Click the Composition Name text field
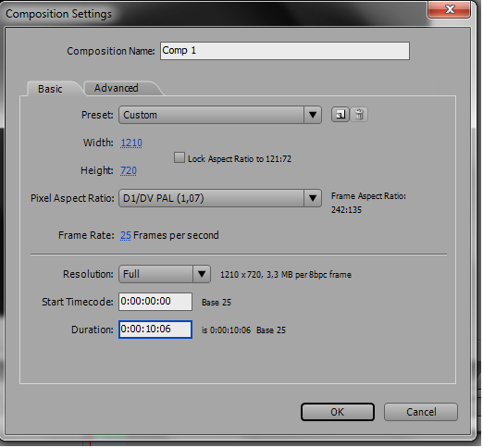 tap(285, 51)
